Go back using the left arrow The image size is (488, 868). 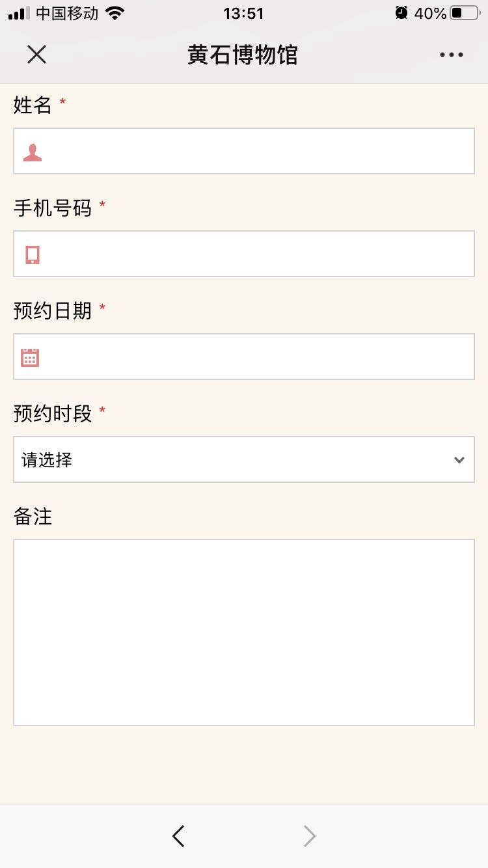pyautogui.click(x=178, y=836)
